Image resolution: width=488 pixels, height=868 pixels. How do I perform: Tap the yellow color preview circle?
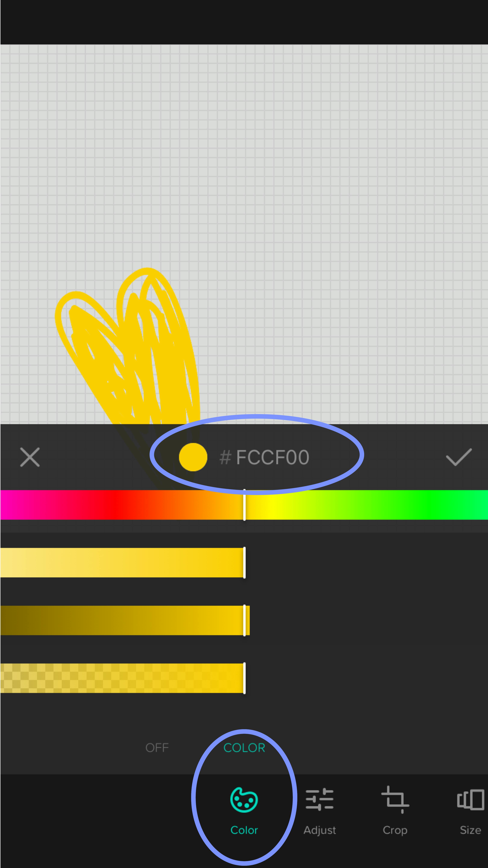193,457
